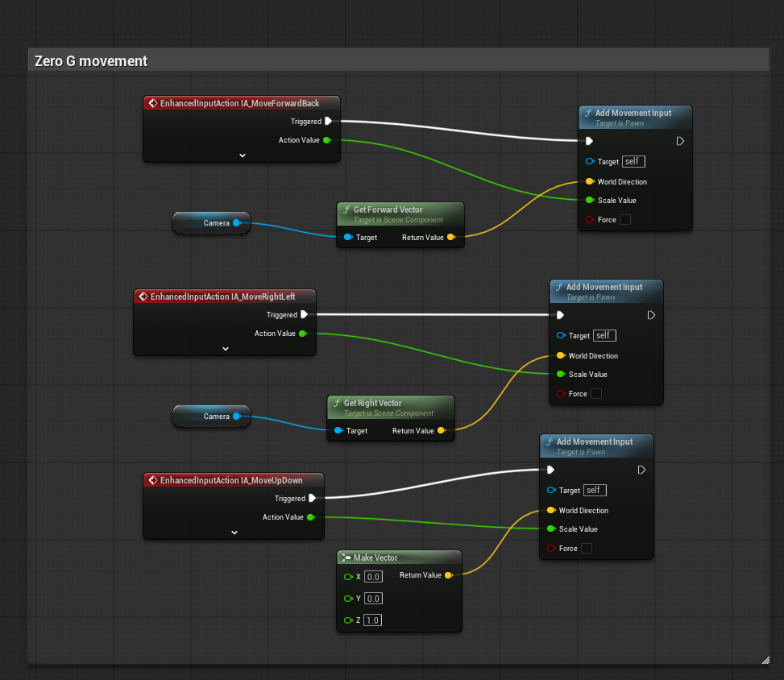Toggle Force checkbox on middle Add Movement Input
Image resolution: width=784 pixels, height=680 pixels.
[x=596, y=394]
